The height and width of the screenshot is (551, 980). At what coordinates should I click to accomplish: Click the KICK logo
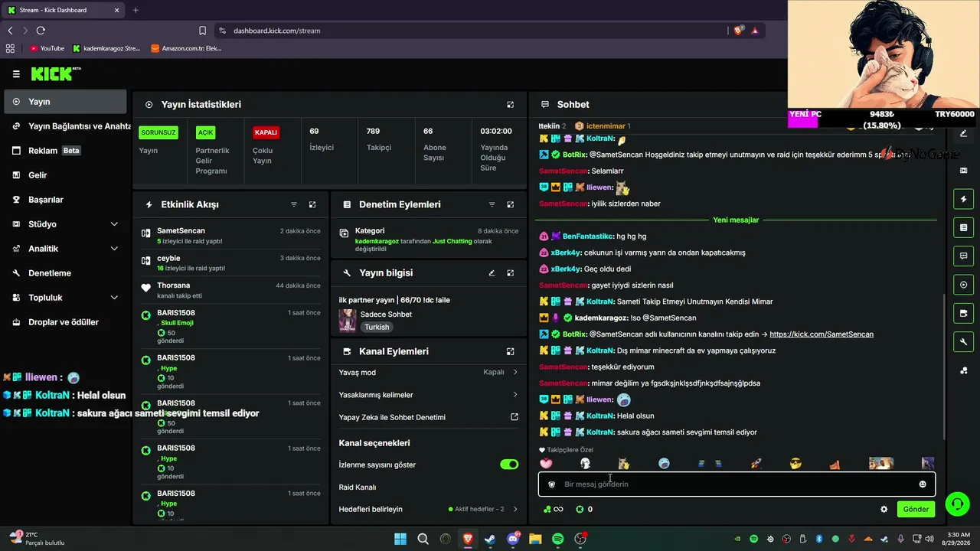[x=55, y=74]
